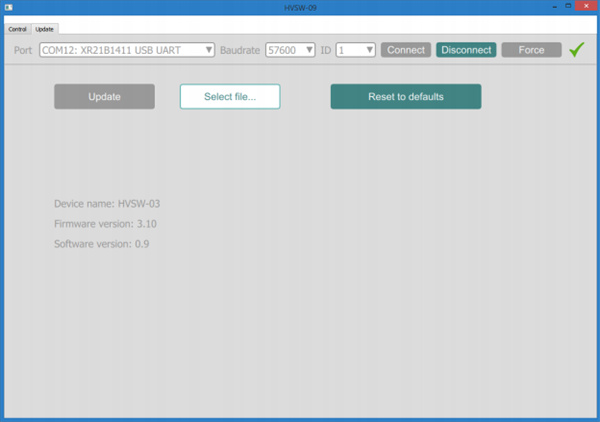Screen dimensions: 600x422
Task: Expand the Baudrate 57600 dropdown
Action: click(290, 49)
